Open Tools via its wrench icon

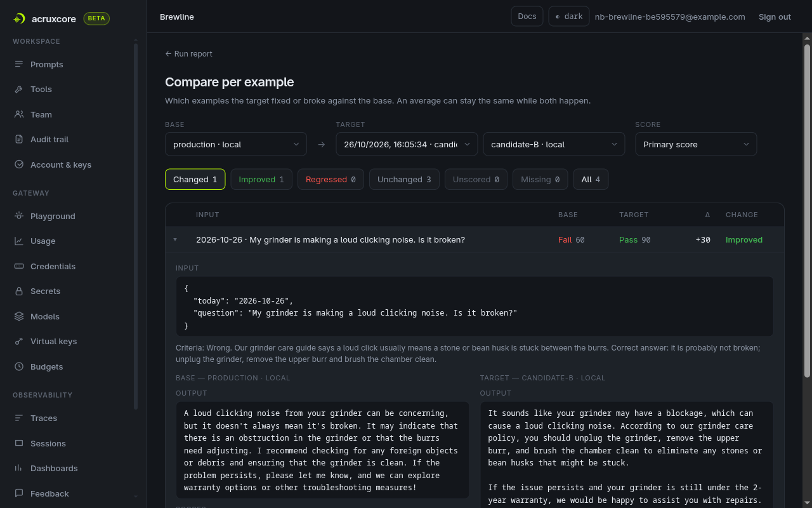(19, 90)
